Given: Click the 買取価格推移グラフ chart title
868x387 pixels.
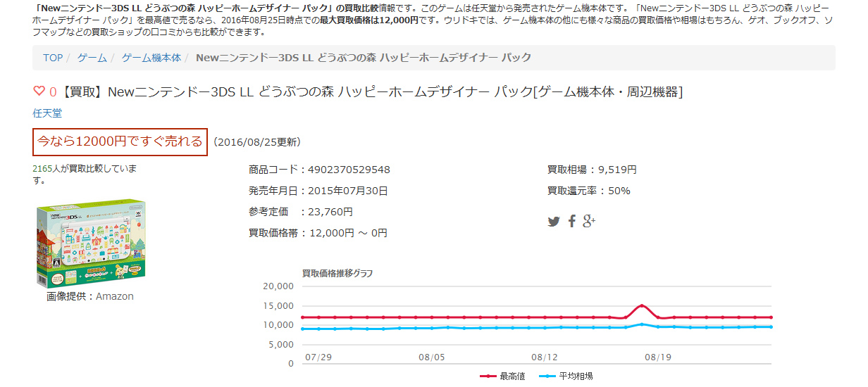Looking at the screenshot, I should point(337,273).
